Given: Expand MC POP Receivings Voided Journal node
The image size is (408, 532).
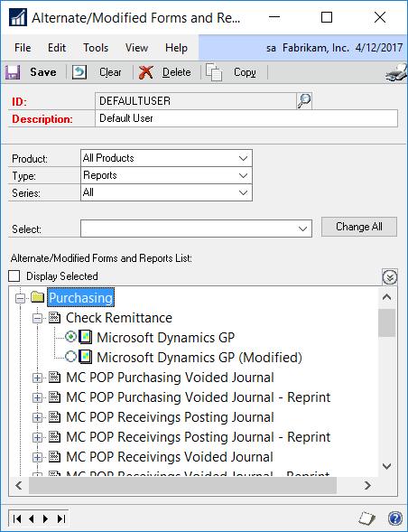Looking at the screenshot, I should tap(37, 458).
